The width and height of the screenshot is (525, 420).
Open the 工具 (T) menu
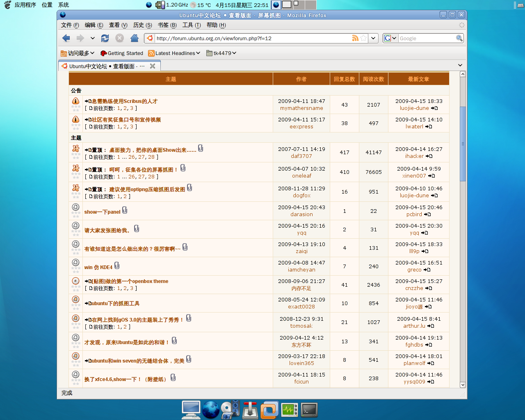pos(192,25)
